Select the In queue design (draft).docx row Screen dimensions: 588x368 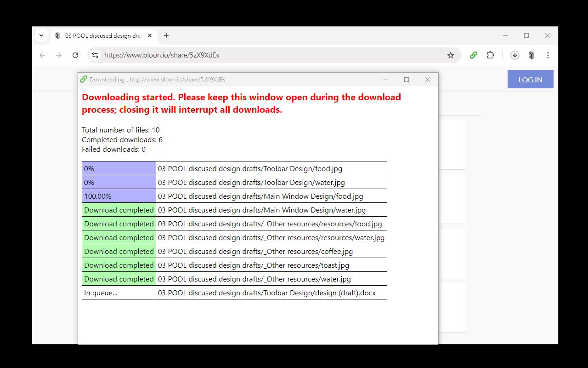click(266, 293)
